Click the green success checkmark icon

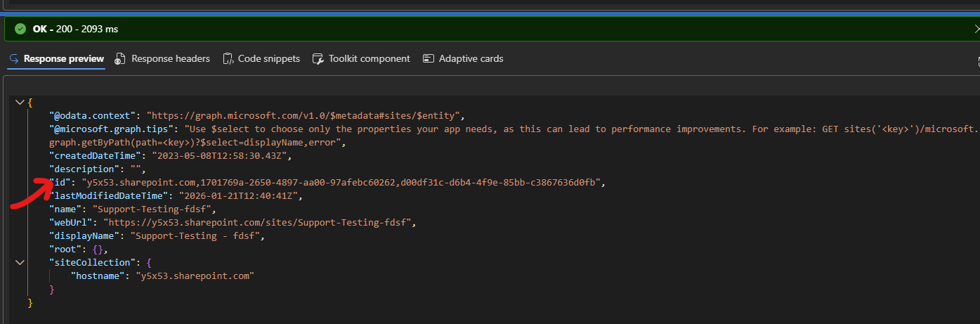pyautogui.click(x=20, y=29)
